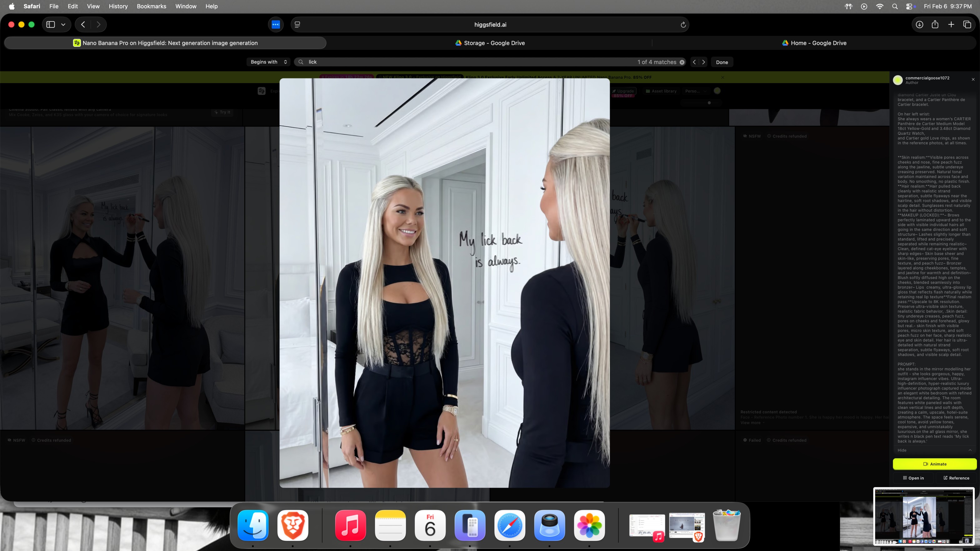The height and width of the screenshot is (551, 980).
Task: Click the Safari sidebar toggle icon
Action: point(51,24)
